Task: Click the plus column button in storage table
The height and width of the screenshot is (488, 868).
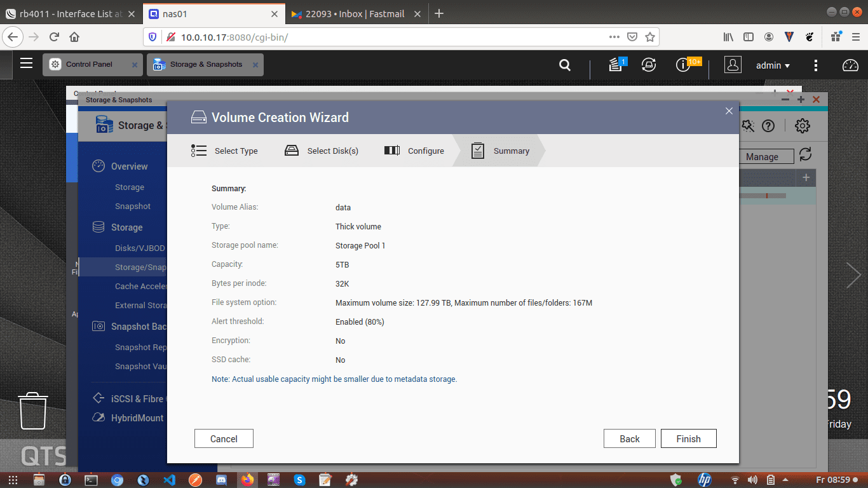Action: (806, 177)
